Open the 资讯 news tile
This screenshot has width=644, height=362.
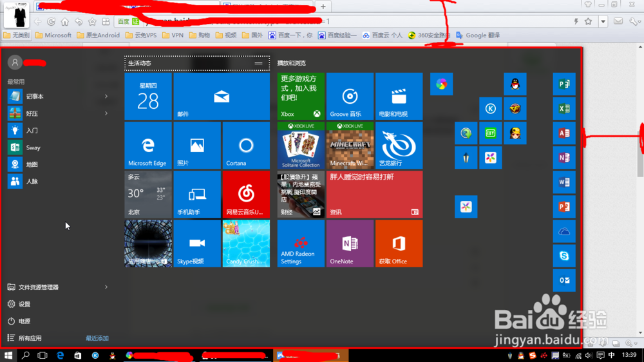click(374, 195)
